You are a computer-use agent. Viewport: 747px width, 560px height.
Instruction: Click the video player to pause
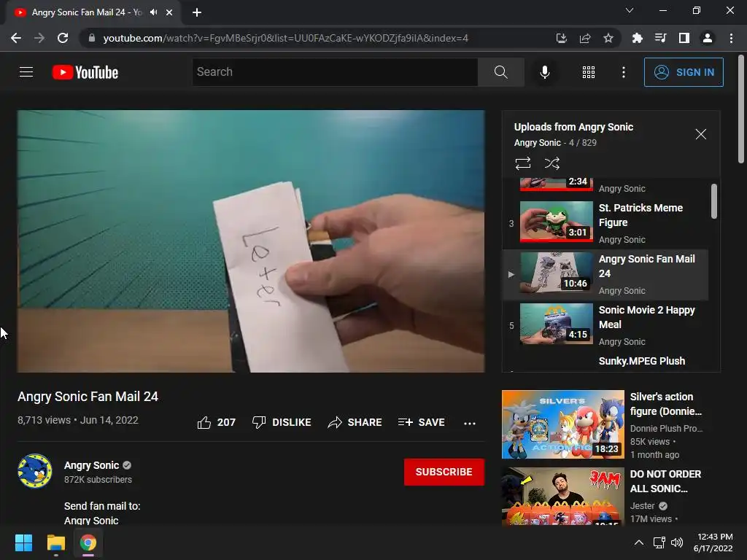(251, 241)
